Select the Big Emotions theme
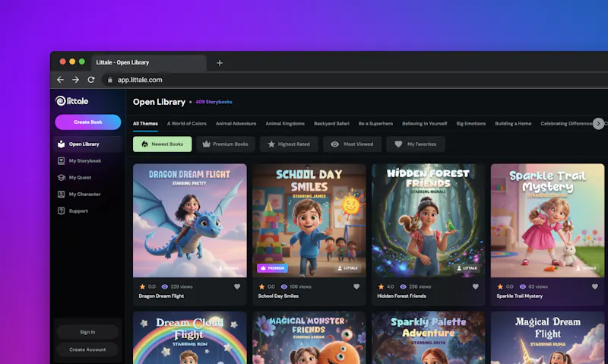The image size is (608, 364). point(471,124)
